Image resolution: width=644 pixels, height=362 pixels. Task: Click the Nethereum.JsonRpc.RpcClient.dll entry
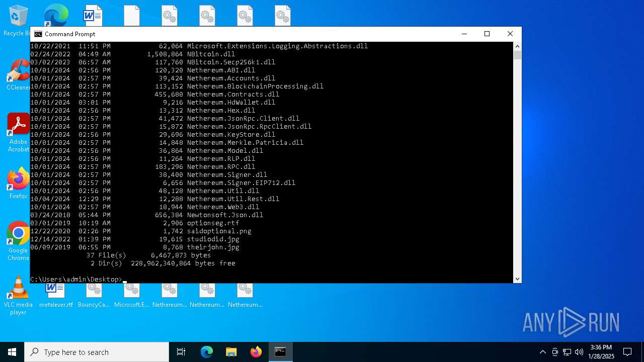click(x=250, y=127)
